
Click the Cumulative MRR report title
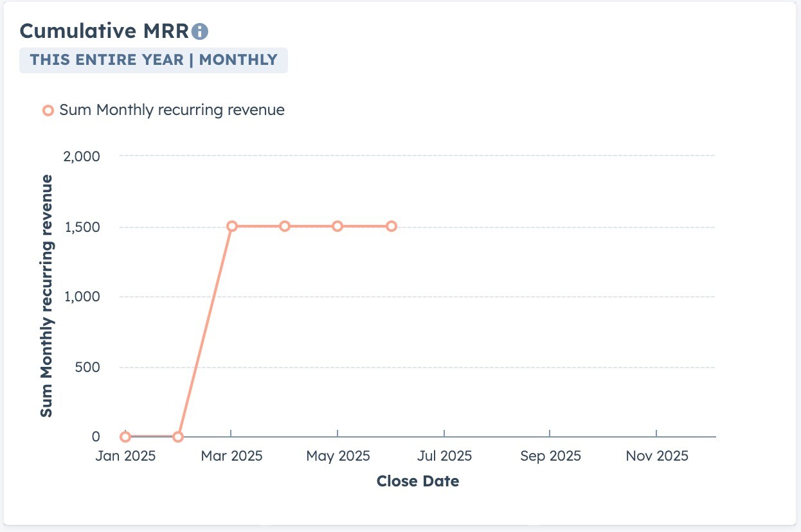click(104, 31)
